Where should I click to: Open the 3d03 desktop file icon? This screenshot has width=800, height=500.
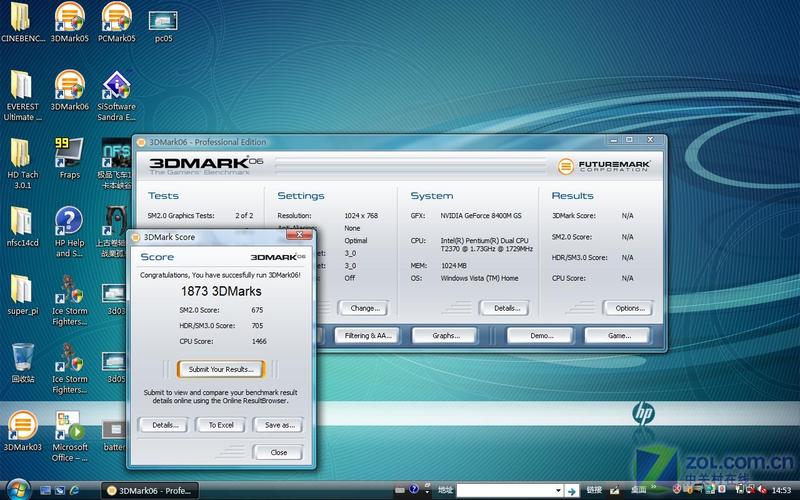114,298
